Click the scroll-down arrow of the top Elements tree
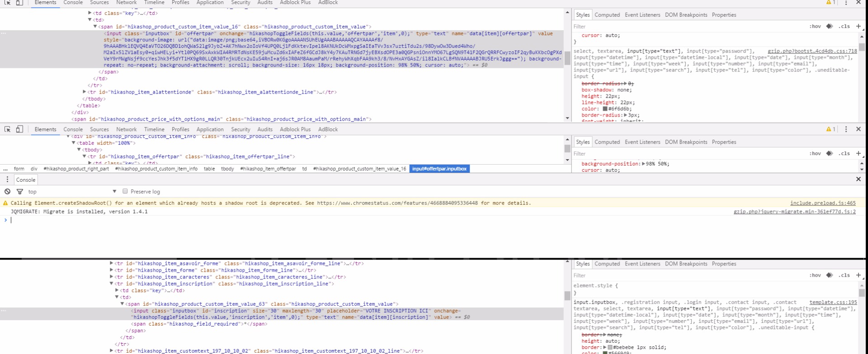Screen dimensions: 868x354 (567, 118)
